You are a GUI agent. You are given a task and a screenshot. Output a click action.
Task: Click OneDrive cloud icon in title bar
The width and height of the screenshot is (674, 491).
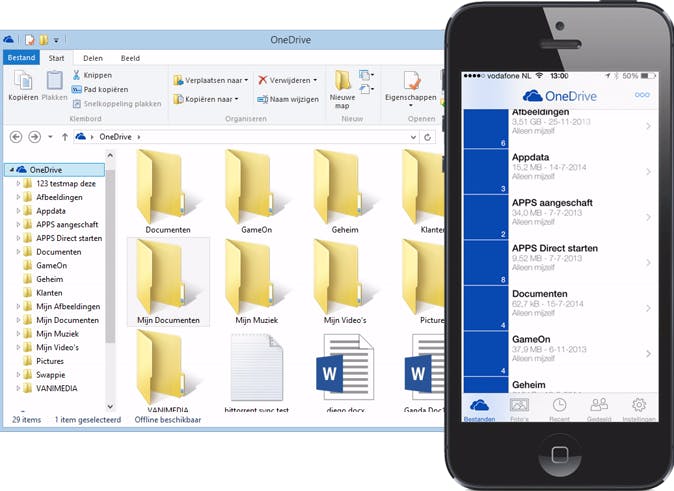9,40
